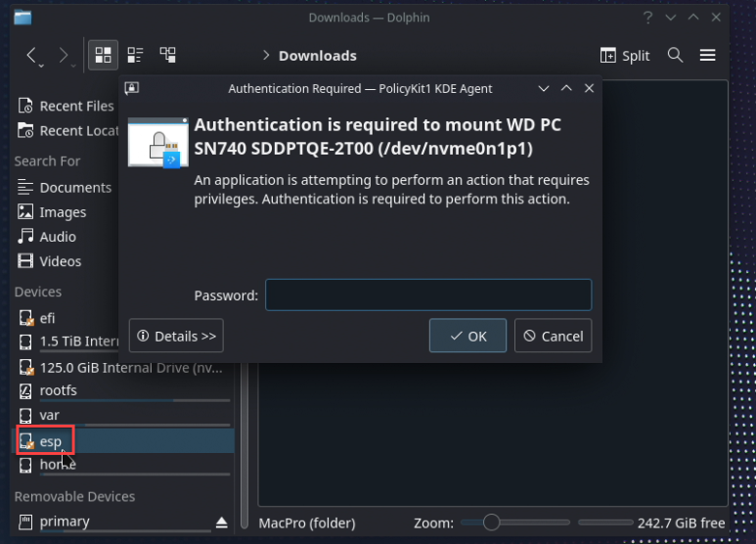Go forward with the Dolphin forward arrow
The image size is (756, 544).
(x=63, y=55)
